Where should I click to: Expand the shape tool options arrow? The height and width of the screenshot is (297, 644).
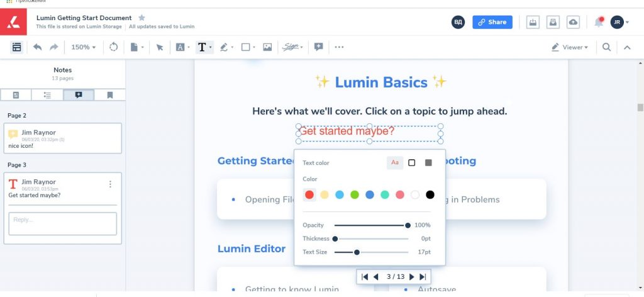254,47
